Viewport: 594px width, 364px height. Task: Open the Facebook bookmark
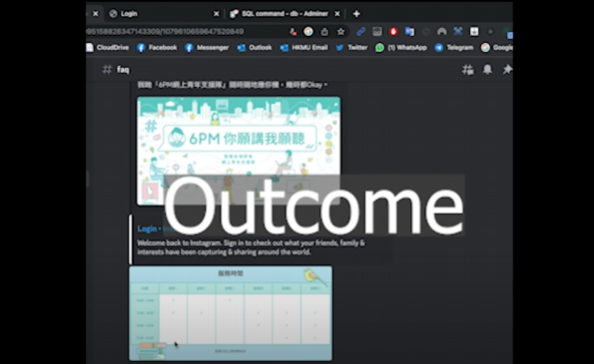pyautogui.click(x=157, y=47)
